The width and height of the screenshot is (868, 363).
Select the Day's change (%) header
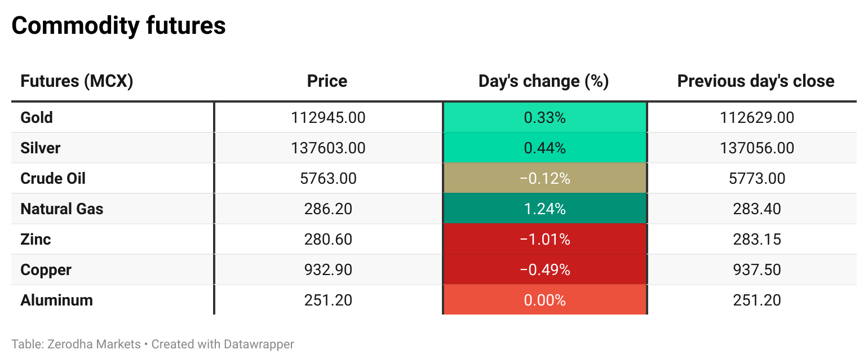click(x=543, y=81)
